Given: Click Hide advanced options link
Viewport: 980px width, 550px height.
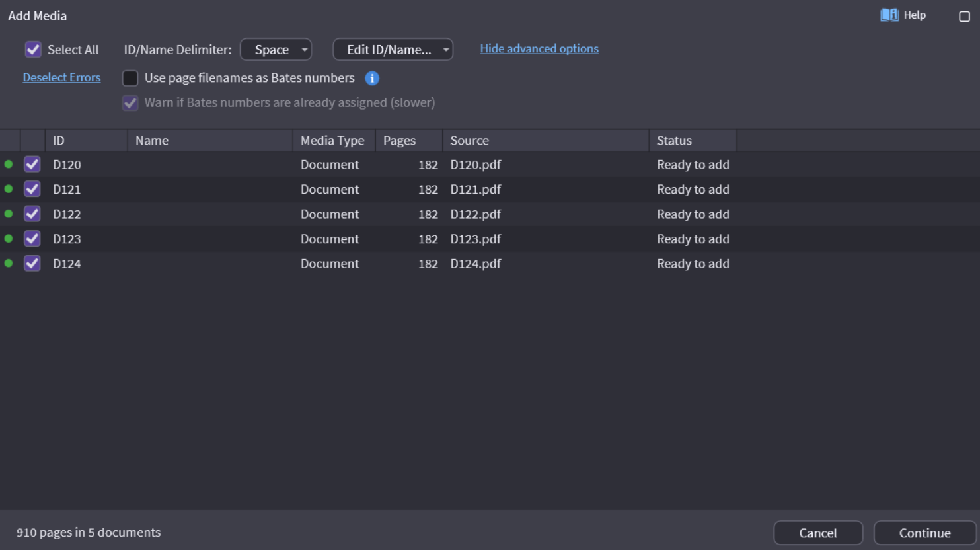Looking at the screenshot, I should (539, 49).
